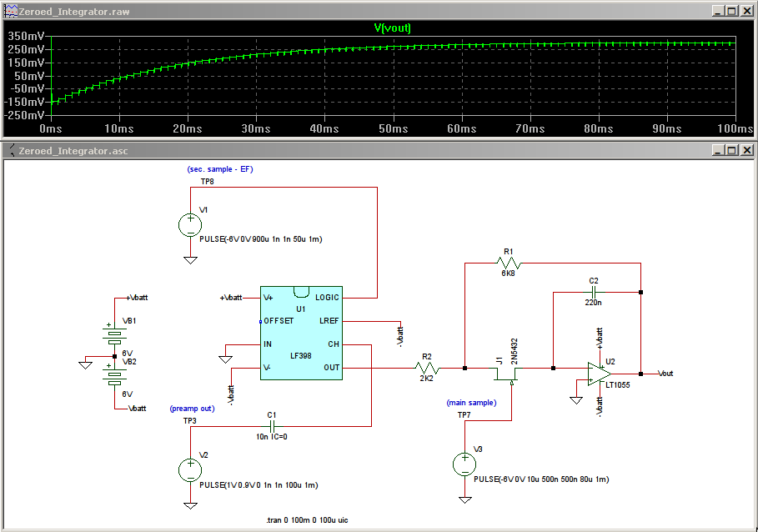Click the V3 main sample voltage source

tap(464, 464)
